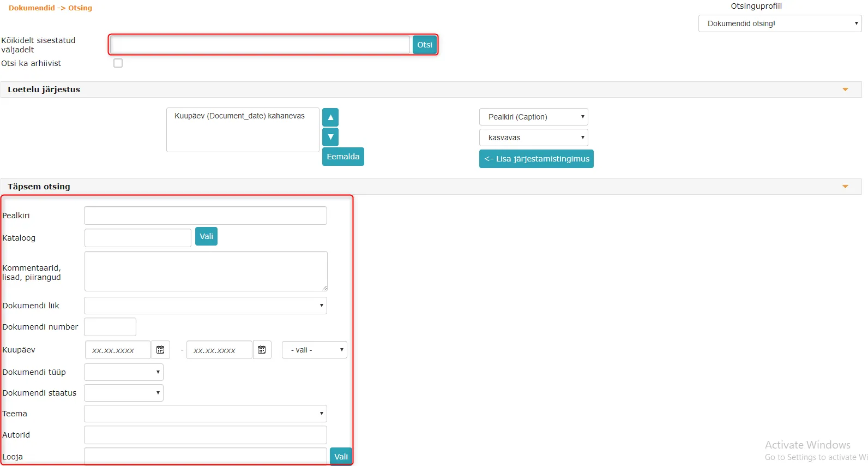
Task: Click Vali button next to Kataloog
Action: [x=206, y=236]
